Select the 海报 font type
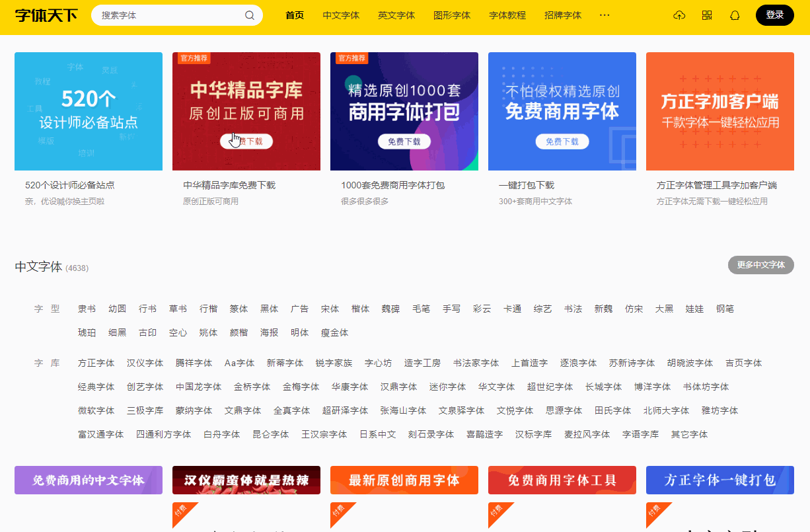 click(269, 332)
